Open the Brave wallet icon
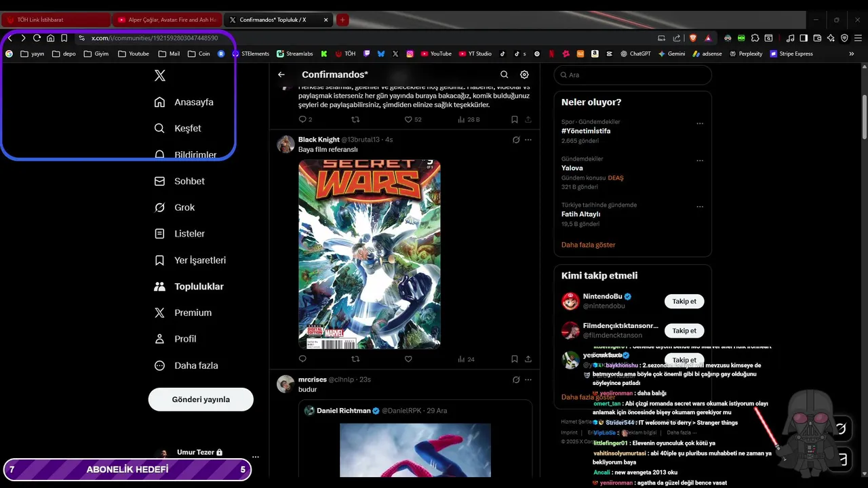Viewport: 868px width, 488px height. pos(818,38)
